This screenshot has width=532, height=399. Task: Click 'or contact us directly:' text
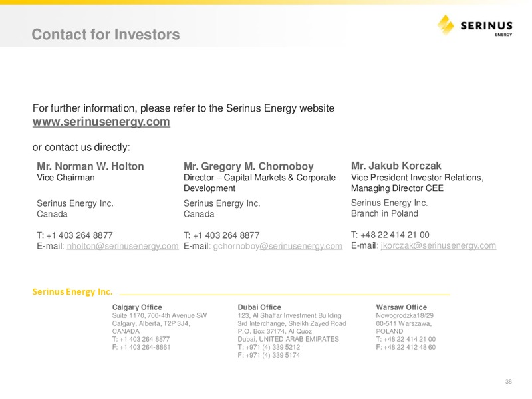tap(81, 147)
